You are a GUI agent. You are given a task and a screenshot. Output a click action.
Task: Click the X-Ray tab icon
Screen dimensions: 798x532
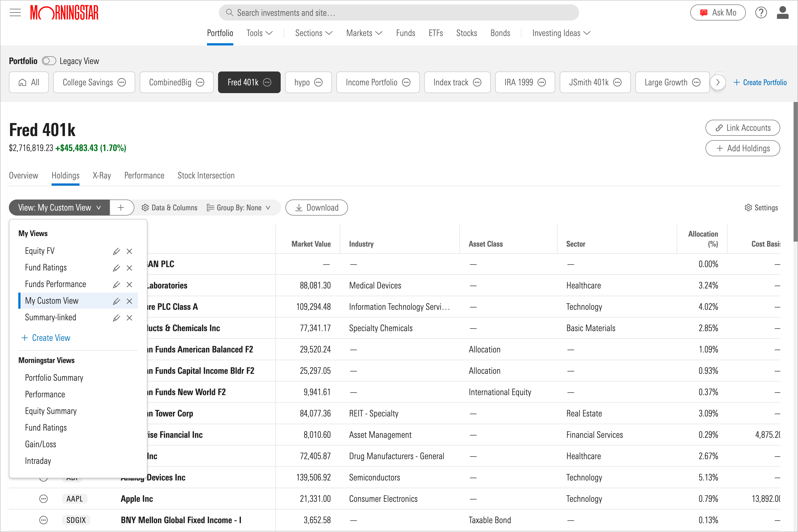101,176
